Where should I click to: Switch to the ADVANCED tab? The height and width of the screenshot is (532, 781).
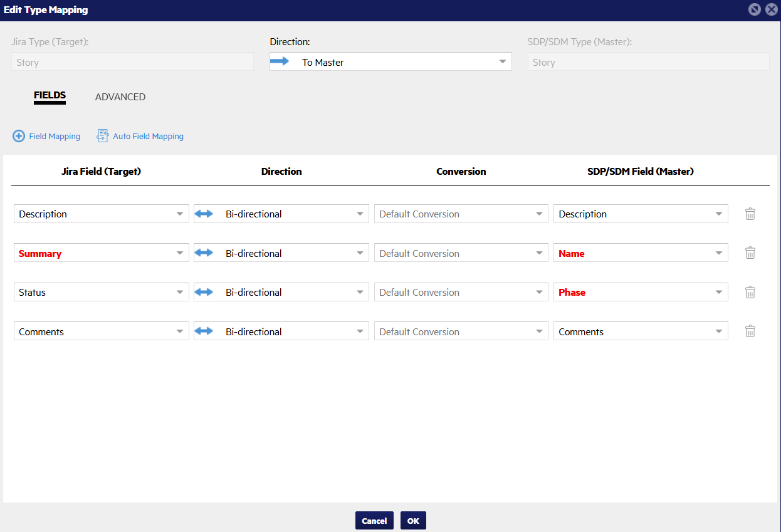(x=120, y=97)
